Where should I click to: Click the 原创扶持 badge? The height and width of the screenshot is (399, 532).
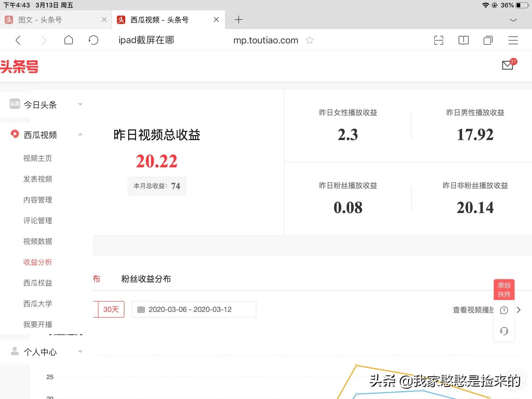coord(504,289)
